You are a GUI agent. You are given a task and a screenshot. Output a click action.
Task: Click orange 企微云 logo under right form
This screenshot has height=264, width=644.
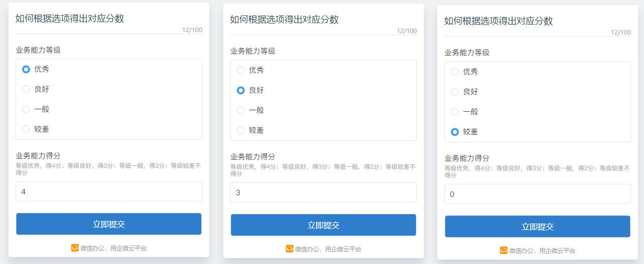click(504, 250)
